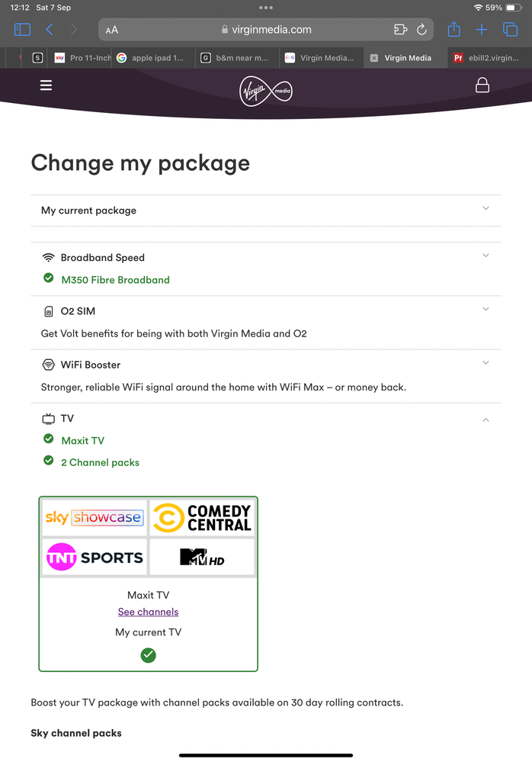532x762 pixels.
Task: Reload the page with the refresh icon
Action: click(421, 30)
